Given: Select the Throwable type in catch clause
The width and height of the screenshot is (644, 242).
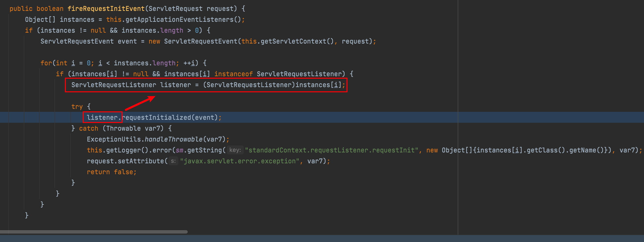Looking at the screenshot, I should pos(123,128).
